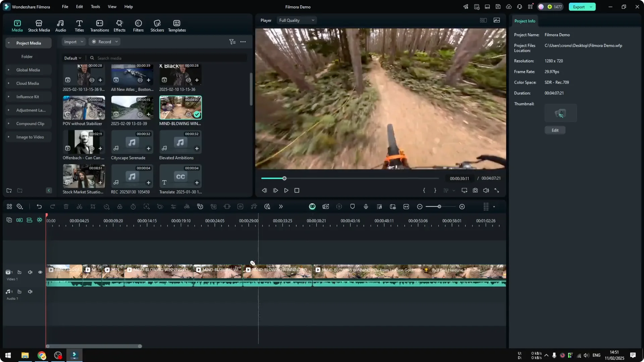
Task: Mute the Audio 1 track speaker icon
Action: (x=30, y=292)
